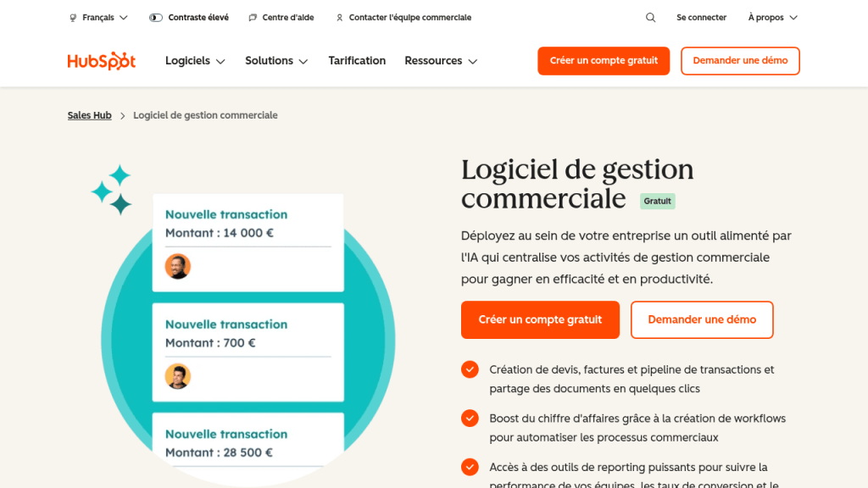Expand the Français language selector
This screenshot has height=488, width=868.
coord(98,17)
